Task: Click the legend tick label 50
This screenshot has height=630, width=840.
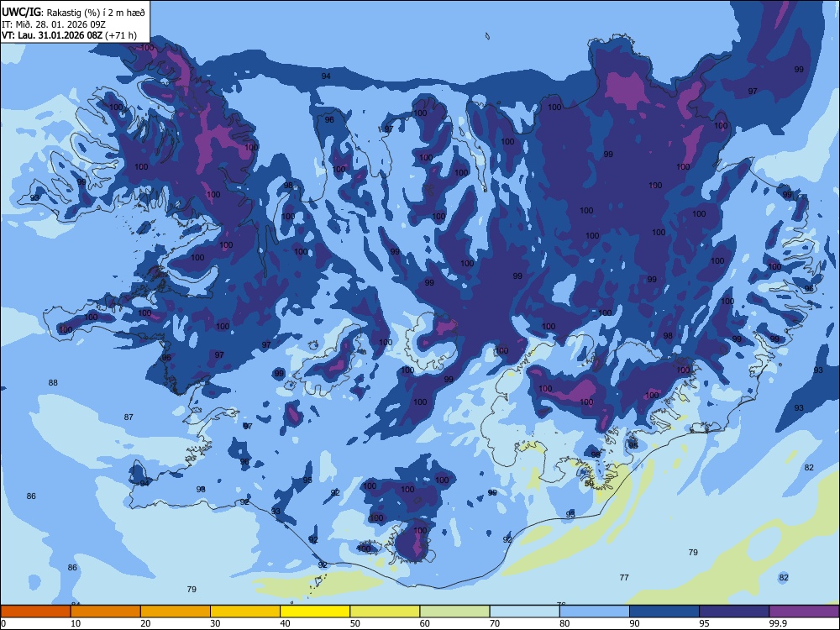Action: [355, 623]
